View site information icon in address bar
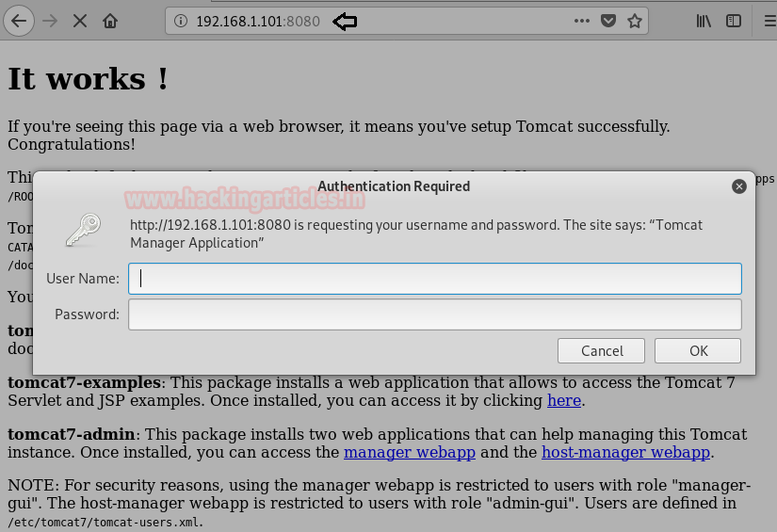The image size is (777, 532). tap(181, 21)
